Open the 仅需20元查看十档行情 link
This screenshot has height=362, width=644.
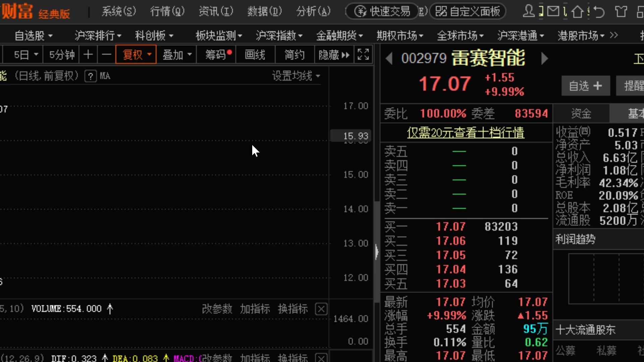click(x=466, y=133)
